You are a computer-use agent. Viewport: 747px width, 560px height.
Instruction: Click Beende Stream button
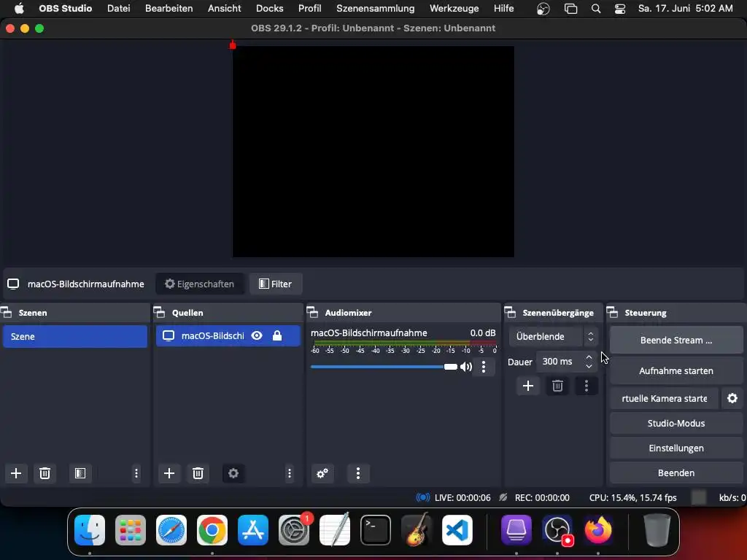coord(676,340)
